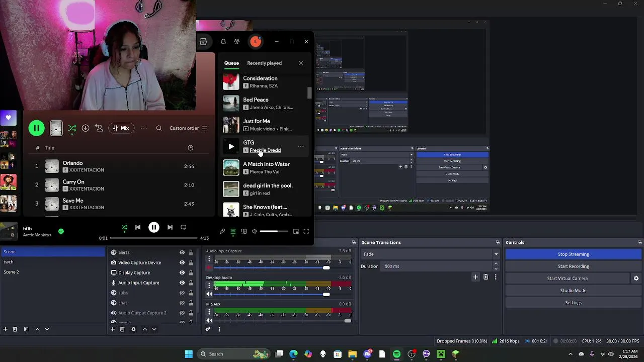
Task: Hide the Audio Input Capture source
Action: click(x=182, y=283)
